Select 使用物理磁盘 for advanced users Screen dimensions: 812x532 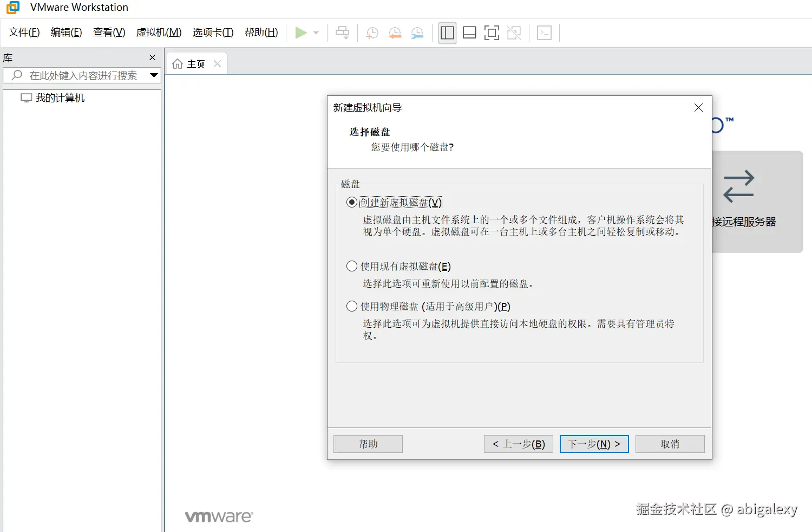pyautogui.click(x=351, y=306)
